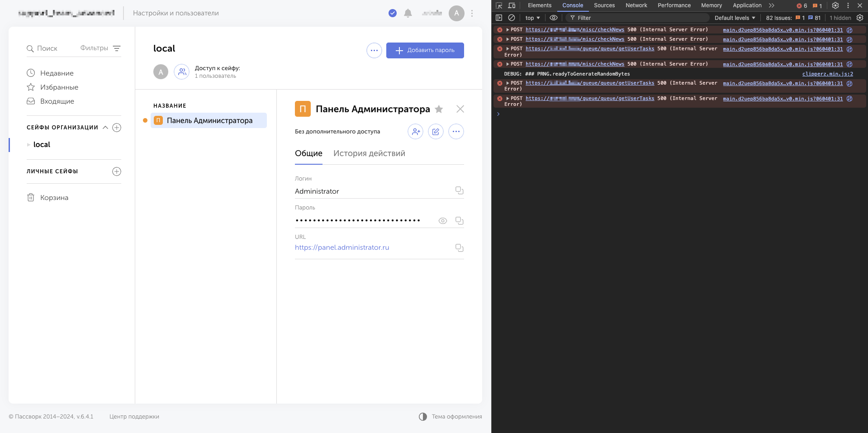Open console settings gear icon

pos(860,18)
